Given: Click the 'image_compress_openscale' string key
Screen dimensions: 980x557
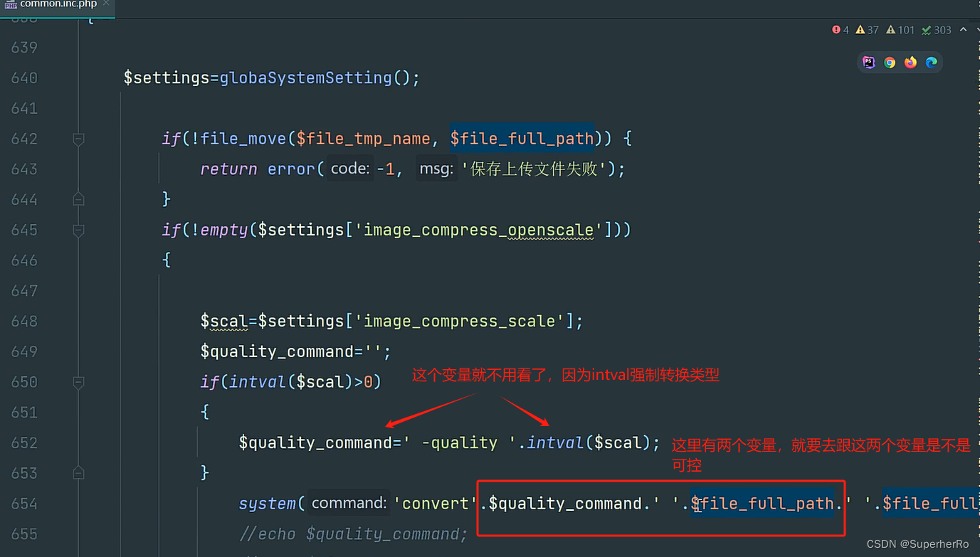Looking at the screenshot, I should [479, 230].
